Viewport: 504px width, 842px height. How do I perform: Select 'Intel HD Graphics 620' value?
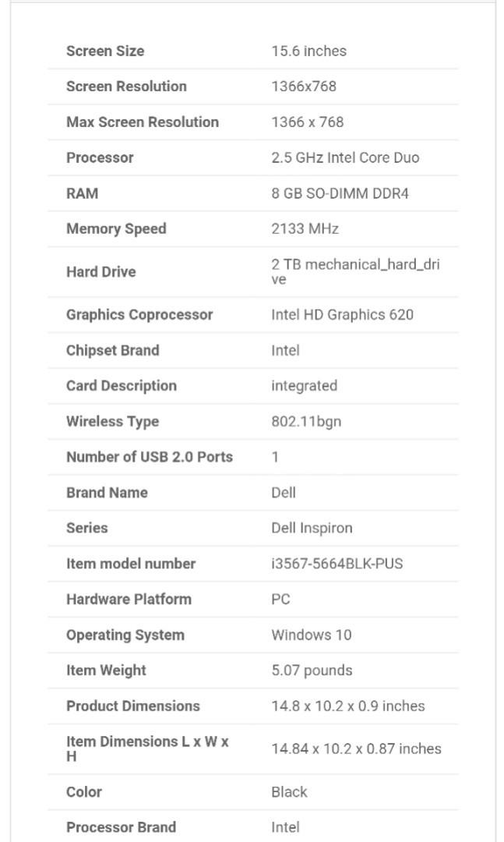pyautogui.click(x=343, y=315)
